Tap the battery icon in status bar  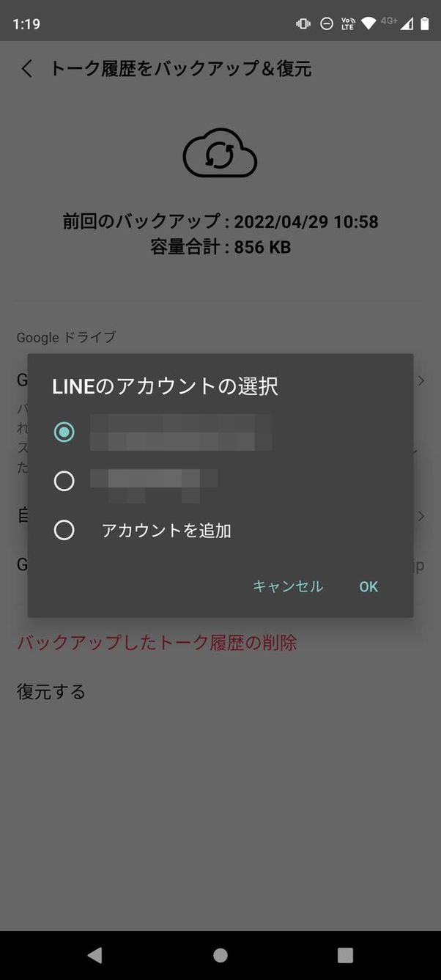pos(424,23)
